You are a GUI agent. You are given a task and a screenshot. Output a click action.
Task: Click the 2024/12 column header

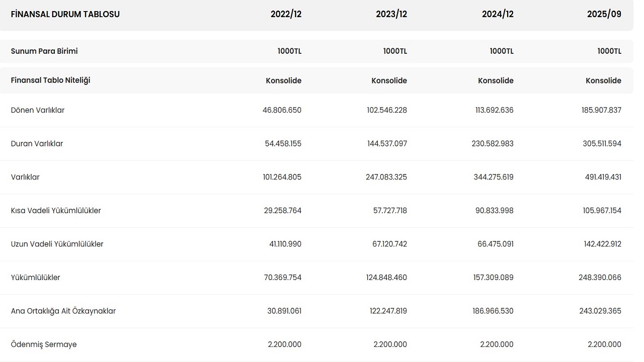[x=498, y=14]
